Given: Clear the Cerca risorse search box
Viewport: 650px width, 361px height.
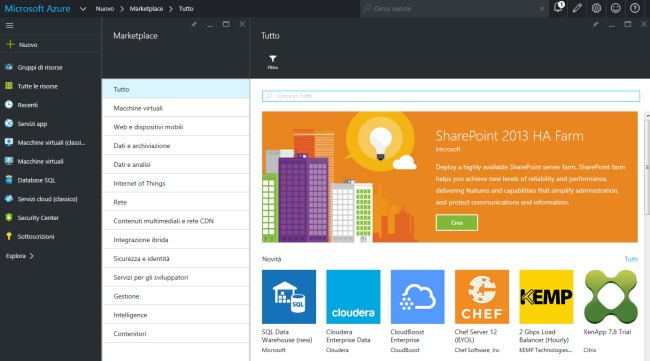Looking at the screenshot, I should coord(541,9).
